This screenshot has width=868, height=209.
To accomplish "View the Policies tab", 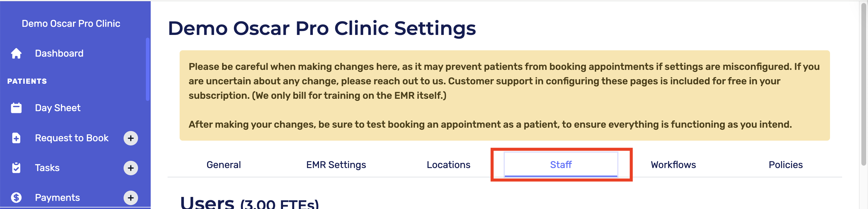I will coord(785,164).
